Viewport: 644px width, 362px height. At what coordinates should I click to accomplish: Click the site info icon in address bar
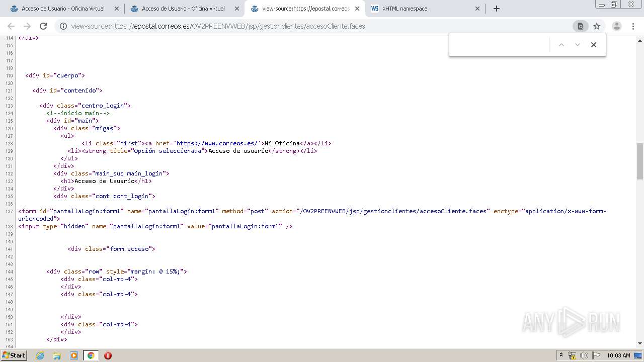pos(63,26)
